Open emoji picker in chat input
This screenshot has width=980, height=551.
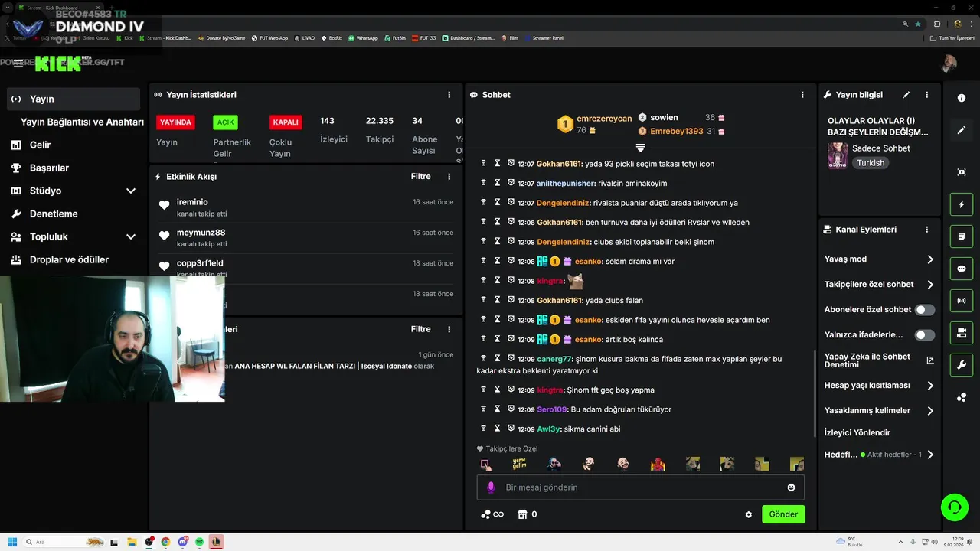tap(791, 487)
